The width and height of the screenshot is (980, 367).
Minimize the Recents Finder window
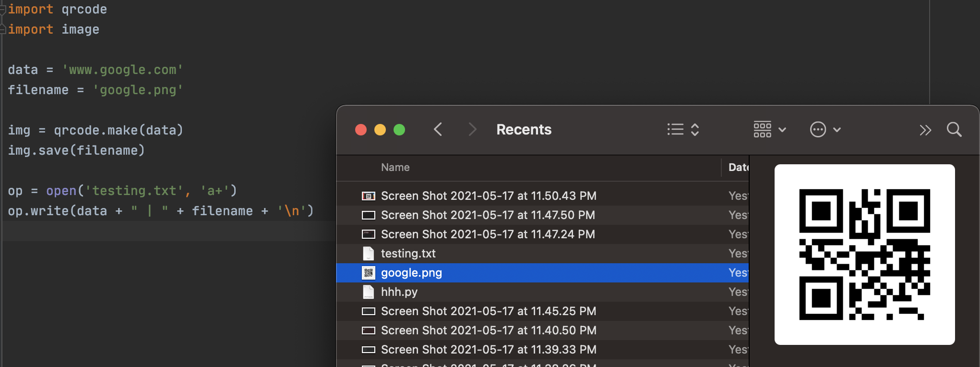[x=380, y=130]
